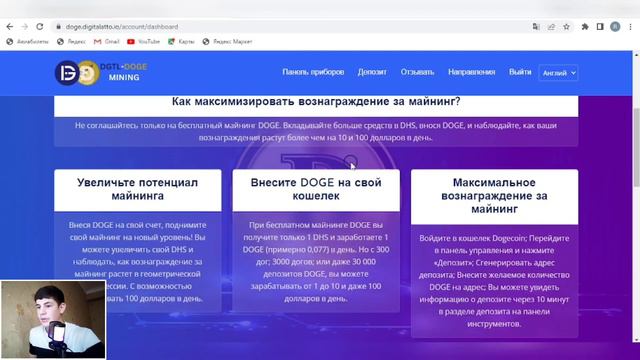This screenshot has width=640, height=360.
Task: Open the Карты bookmark
Action: (181, 42)
